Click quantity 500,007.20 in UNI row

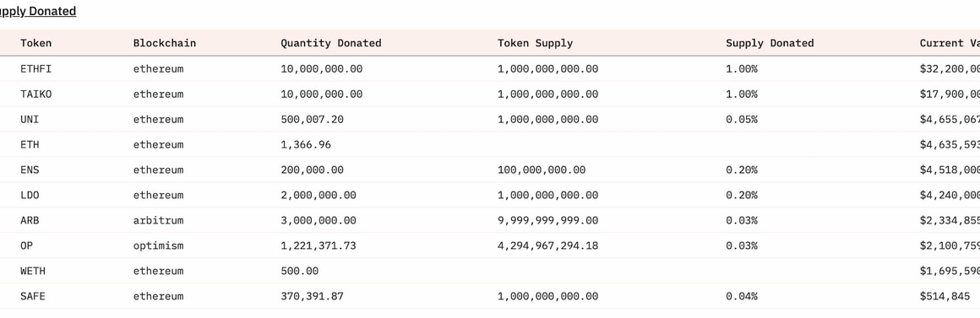312,120
